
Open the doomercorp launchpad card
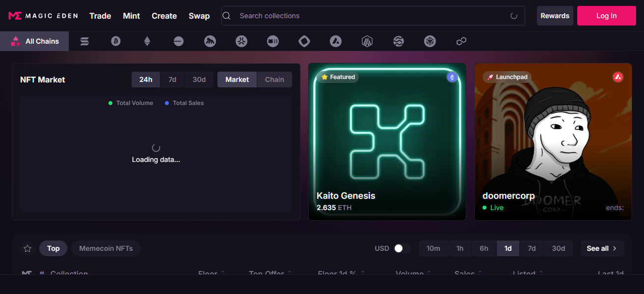pos(553,142)
